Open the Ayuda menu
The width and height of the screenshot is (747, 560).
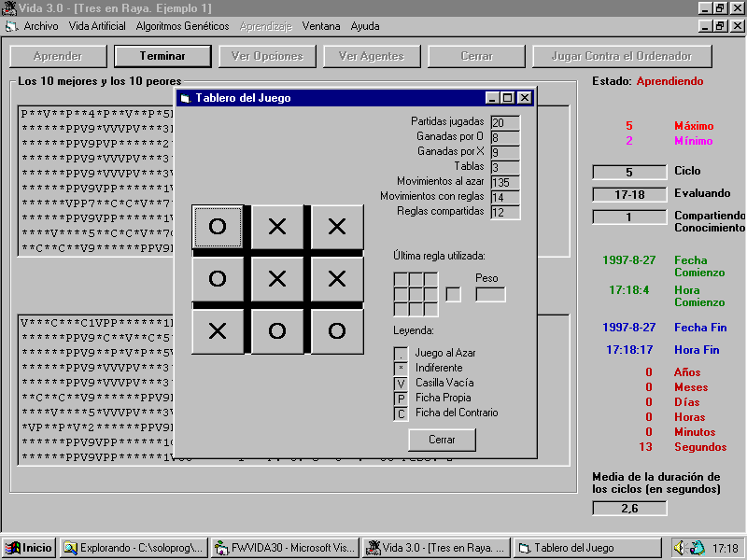(x=365, y=26)
